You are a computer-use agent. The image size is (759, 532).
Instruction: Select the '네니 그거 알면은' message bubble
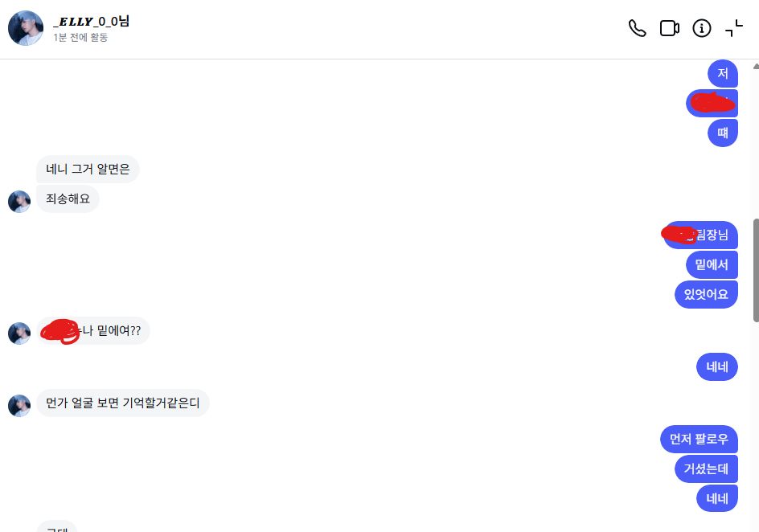88,169
